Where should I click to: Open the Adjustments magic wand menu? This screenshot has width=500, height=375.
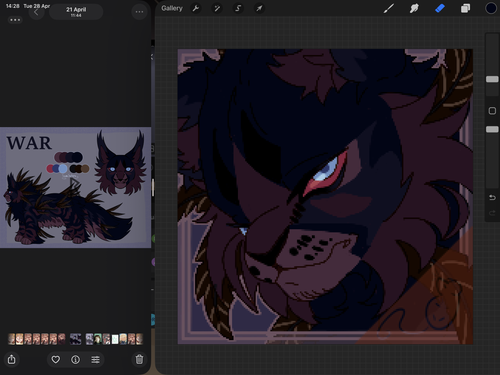(217, 8)
